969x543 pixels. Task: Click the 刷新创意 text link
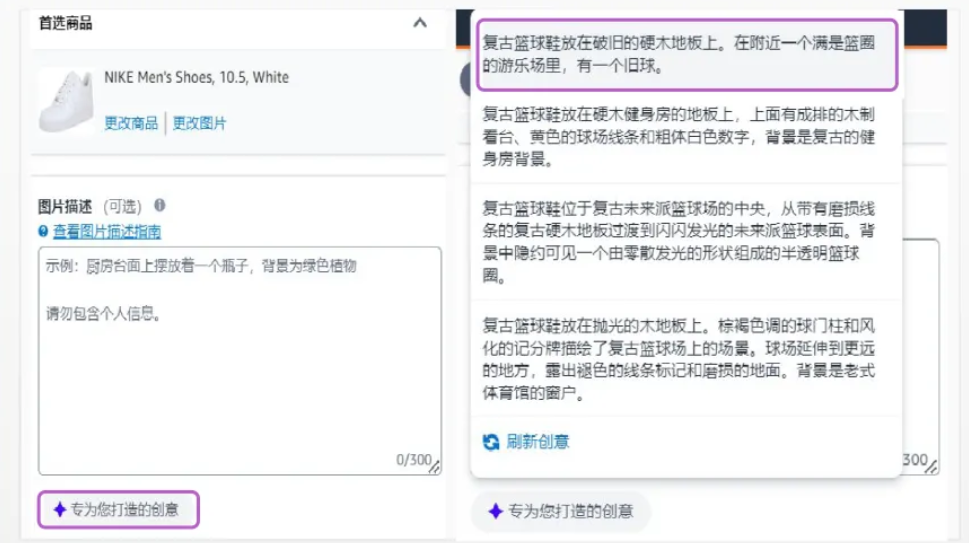click(x=538, y=442)
